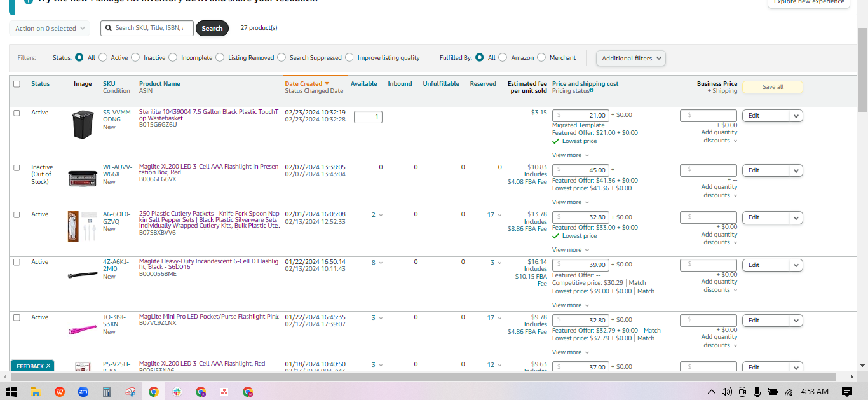Screen dimensions: 868x400
Task: Sort by the Unfulfillable column header
Action: pos(441,84)
